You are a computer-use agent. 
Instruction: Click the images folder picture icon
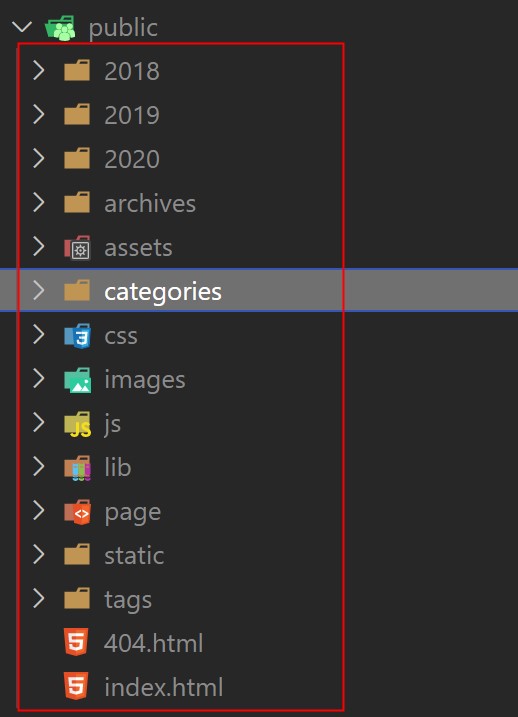(77, 380)
